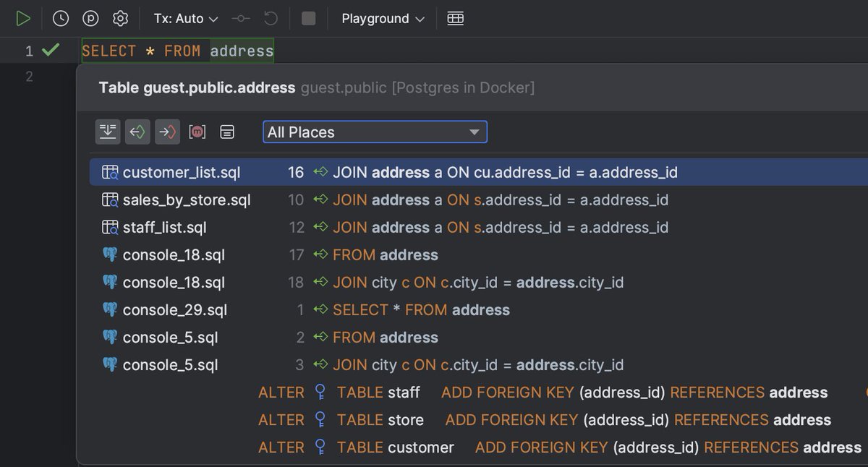Click the stop execution square button
This screenshot has width=868, height=467.
tap(309, 19)
